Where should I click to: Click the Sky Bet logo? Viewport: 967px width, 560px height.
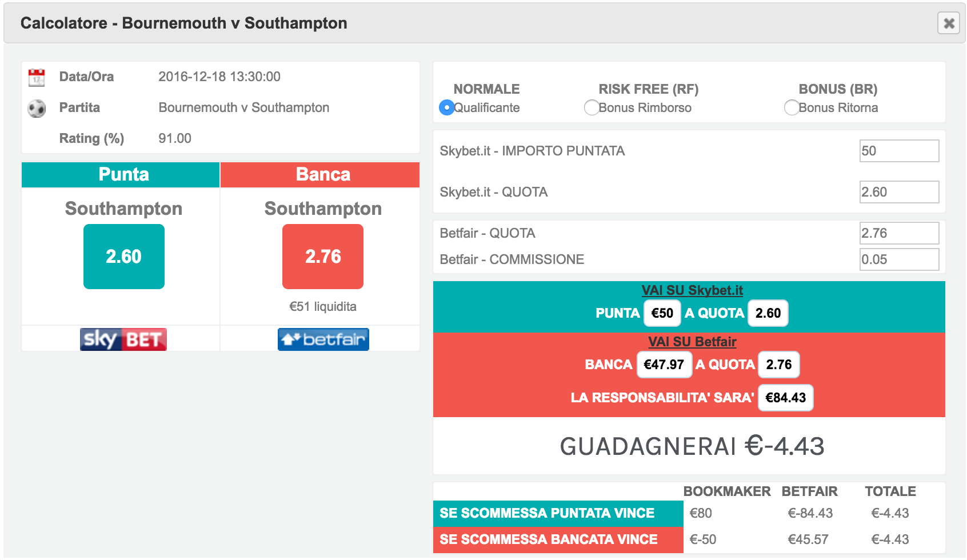click(x=123, y=339)
